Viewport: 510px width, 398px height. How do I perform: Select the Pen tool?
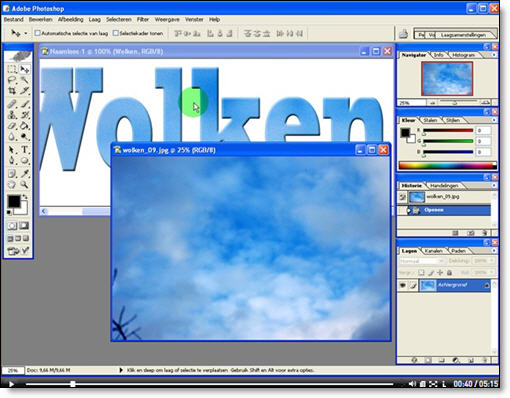pyautogui.click(x=12, y=161)
